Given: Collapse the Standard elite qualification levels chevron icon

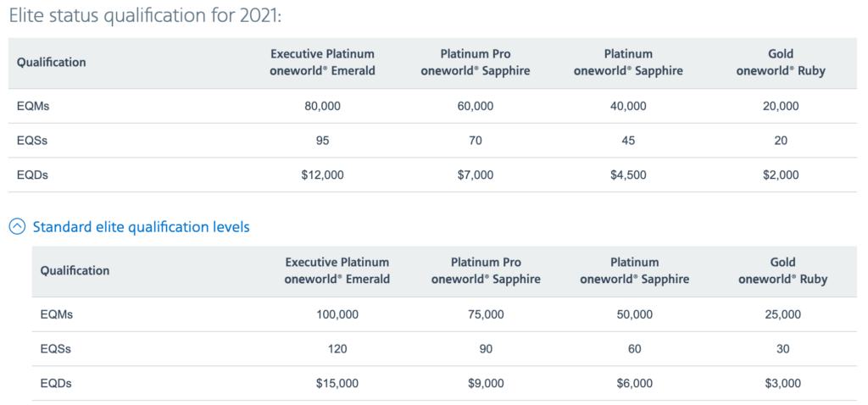Looking at the screenshot, I should pyautogui.click(x=18, y=227).
